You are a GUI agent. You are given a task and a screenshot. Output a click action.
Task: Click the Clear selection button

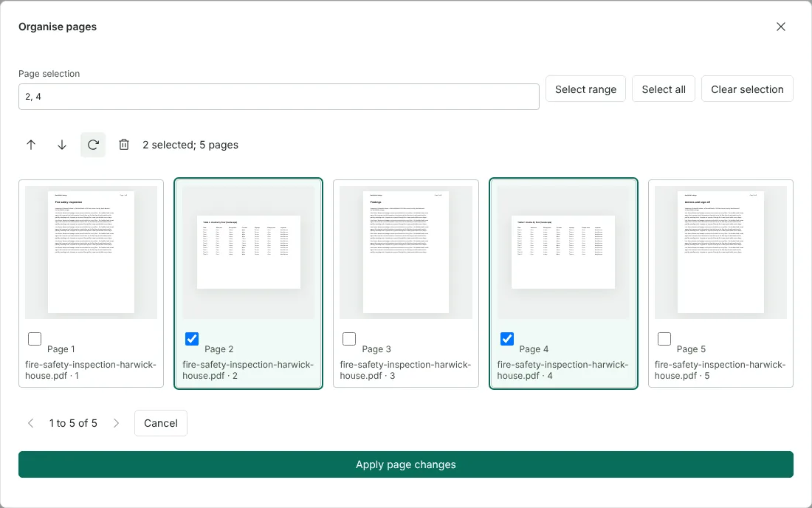747,89
